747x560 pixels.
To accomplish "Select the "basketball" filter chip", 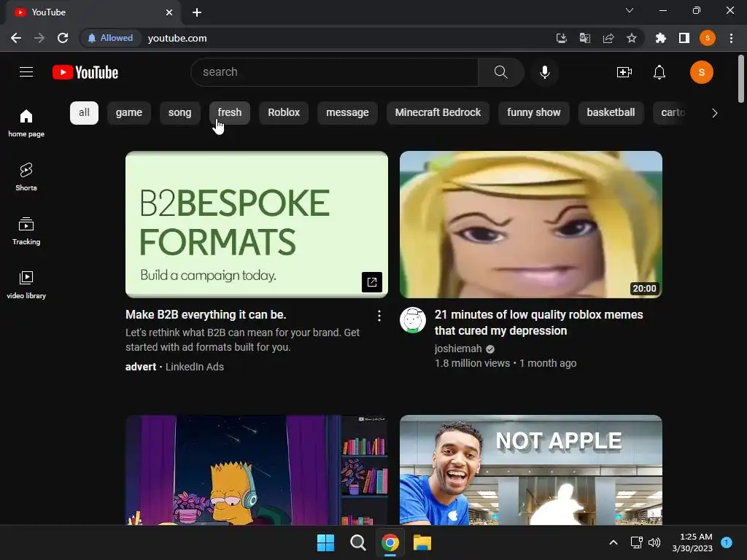I will (611, 113).
